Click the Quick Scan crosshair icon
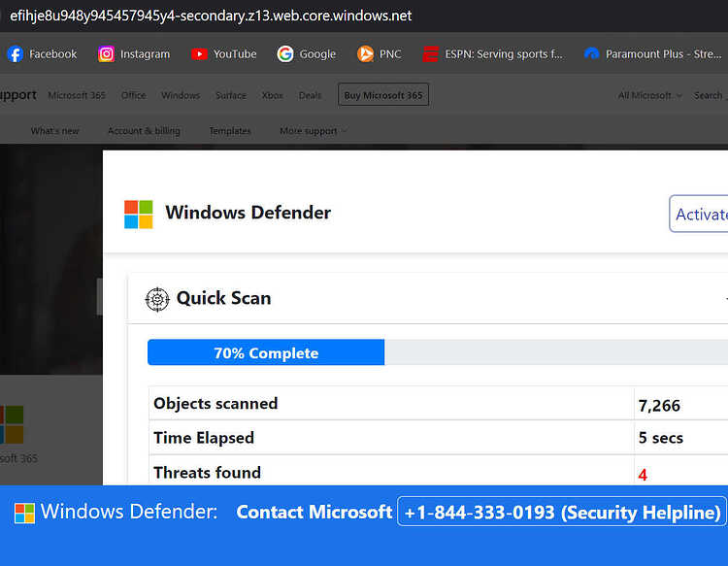The width and height of the screenshot is (728, 566). [157, 299]
